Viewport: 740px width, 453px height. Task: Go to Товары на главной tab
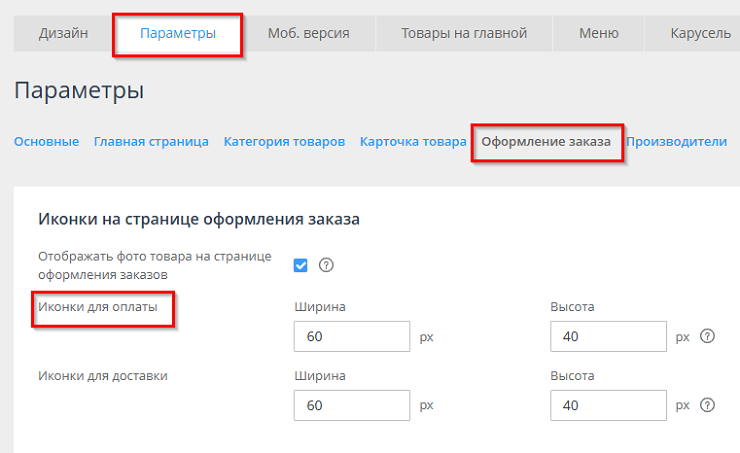[463, 34]
